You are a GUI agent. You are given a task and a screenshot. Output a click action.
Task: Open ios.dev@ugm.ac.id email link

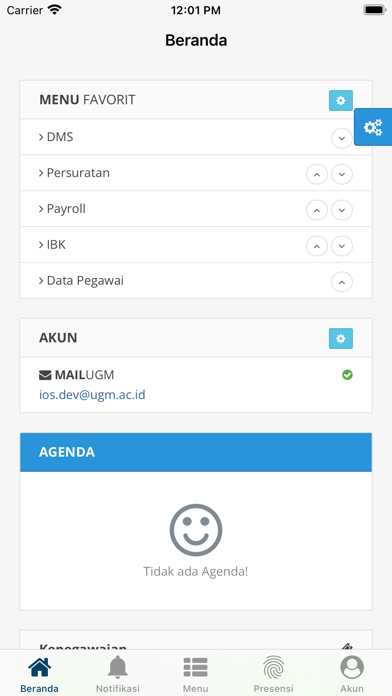pos(92,395)
